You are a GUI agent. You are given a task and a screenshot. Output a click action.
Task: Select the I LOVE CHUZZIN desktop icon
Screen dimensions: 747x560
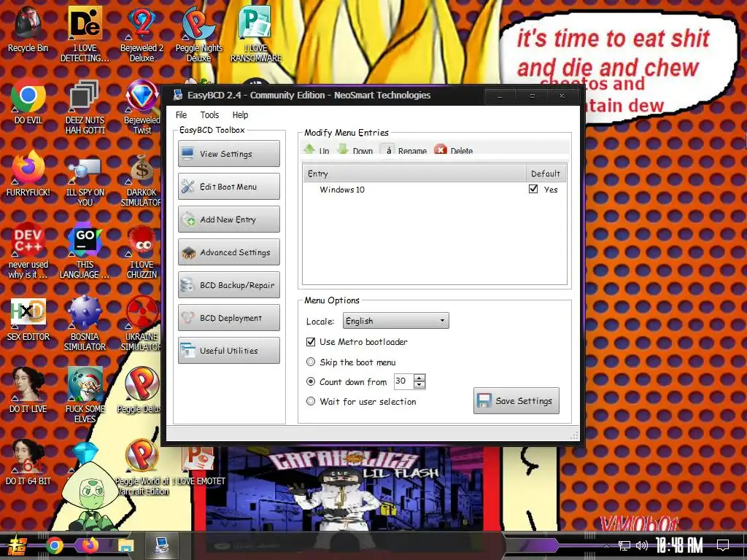tap(142, 251)
